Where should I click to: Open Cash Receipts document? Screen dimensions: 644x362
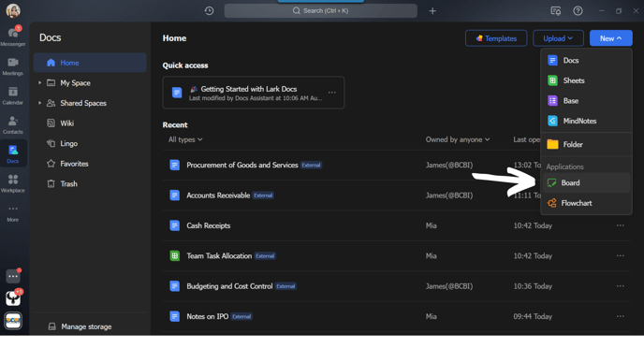coord(208,225)
